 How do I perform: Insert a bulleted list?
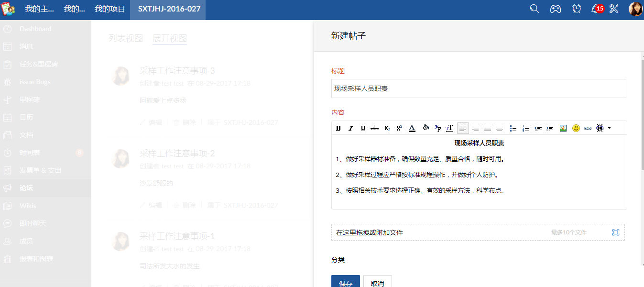point(513,128)
